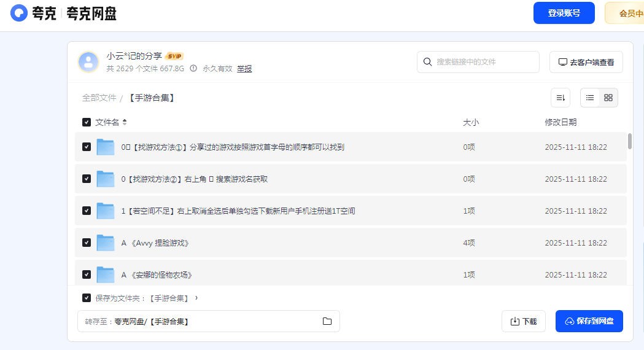
Task: Uncheck the A《安娜的怪物农场》 folder checkbox
Action: (87, 274)
